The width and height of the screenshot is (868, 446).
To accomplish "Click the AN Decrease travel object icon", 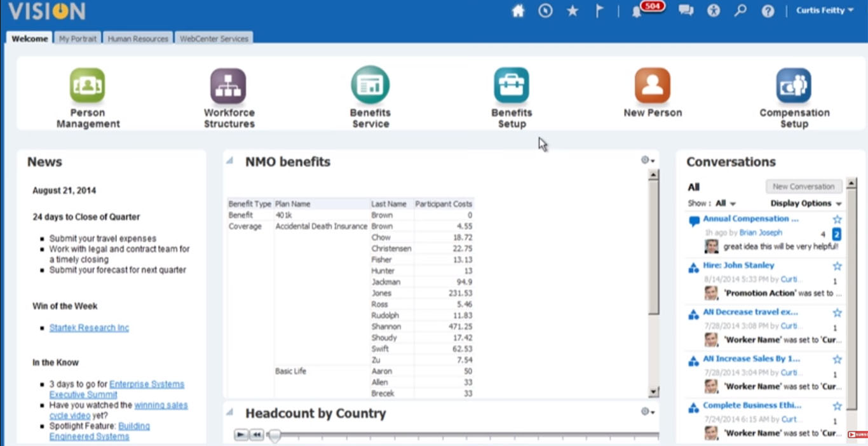I will point(694,314).
